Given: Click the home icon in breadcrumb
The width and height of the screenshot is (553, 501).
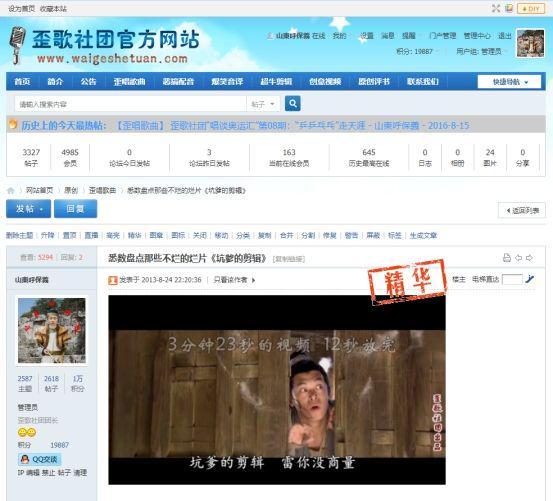Looking at the screenshot, I should pyautogui.click(x=11, y=191).
